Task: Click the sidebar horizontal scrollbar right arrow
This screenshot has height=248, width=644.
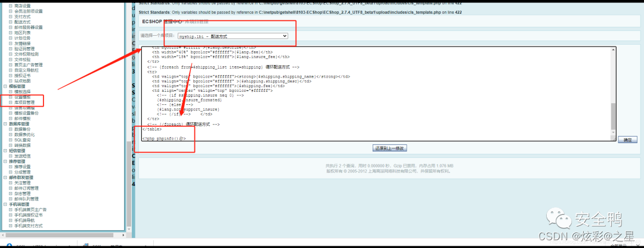Action: click(122, 235)
